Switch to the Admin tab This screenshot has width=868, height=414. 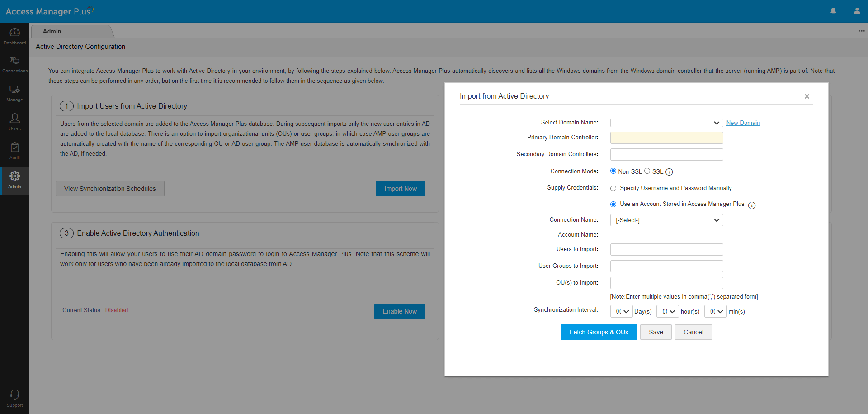tap(52, 31)
